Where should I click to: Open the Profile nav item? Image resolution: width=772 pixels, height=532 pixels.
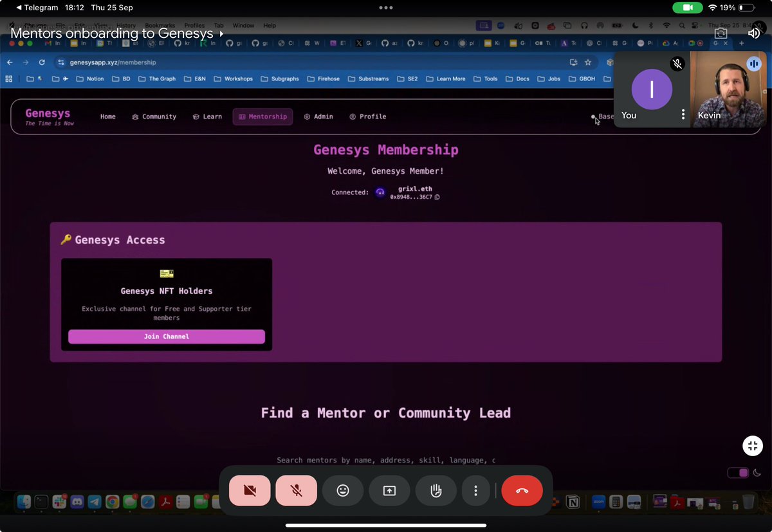(x=368, y=116)
